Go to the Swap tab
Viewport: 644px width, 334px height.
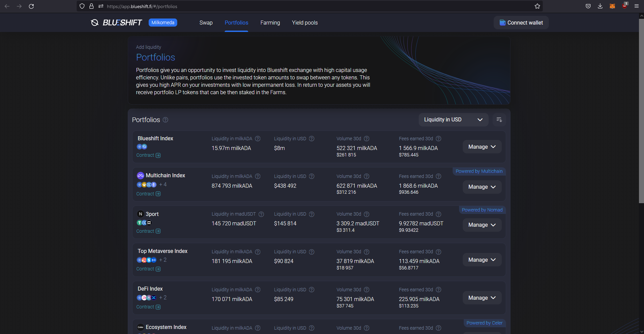pos(206,23)
